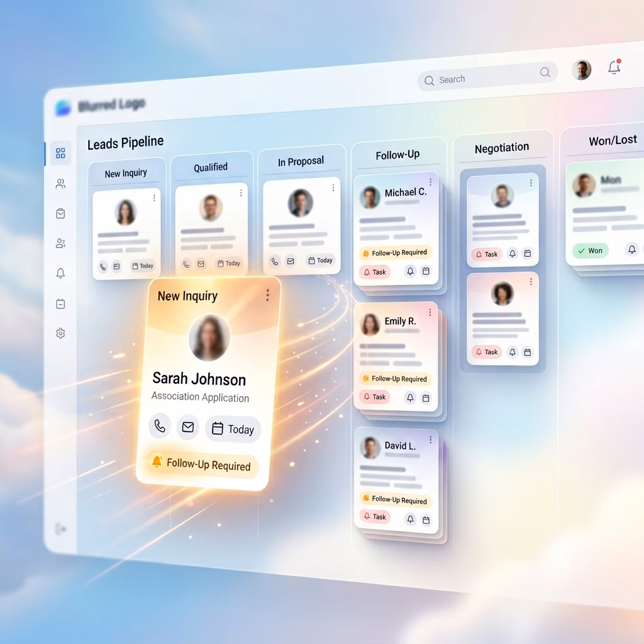644x644 pixels.
Task: Click Follow-Up Required badge on Sarah Johnson card
Action: pos(203,465)
